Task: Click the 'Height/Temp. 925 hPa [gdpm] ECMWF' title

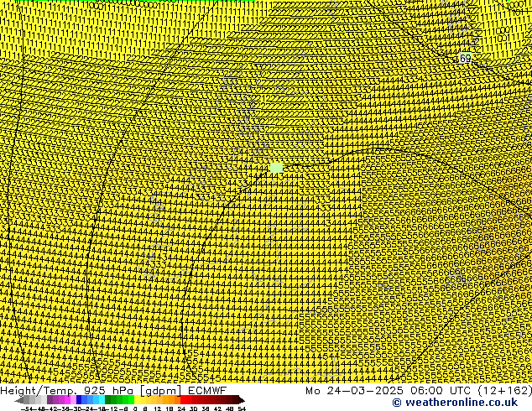Action: pos(113,391)
